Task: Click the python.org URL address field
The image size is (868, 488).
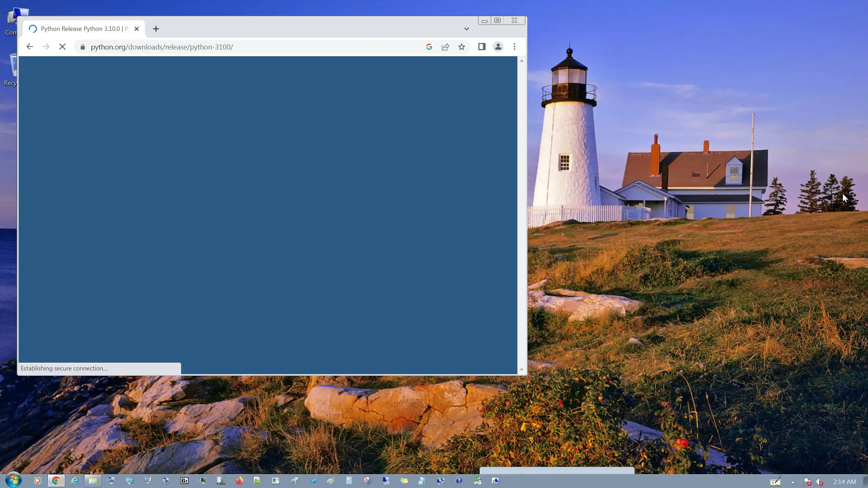Action: coord(237,47)
